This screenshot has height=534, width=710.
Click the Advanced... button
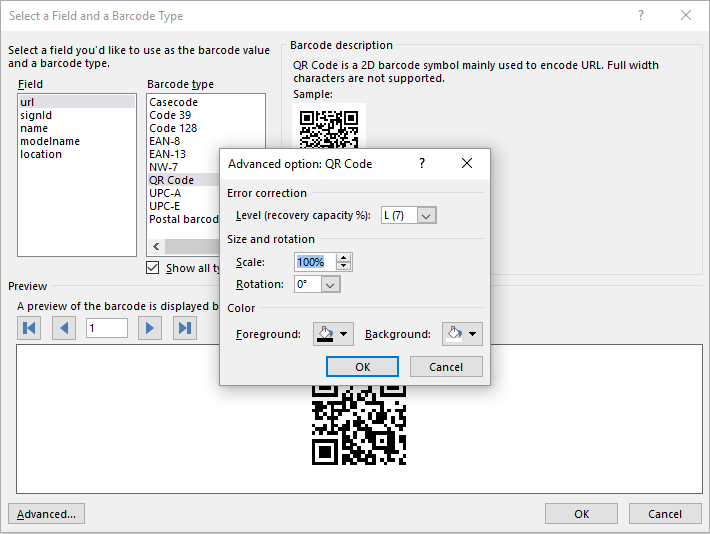coord(46,514)
